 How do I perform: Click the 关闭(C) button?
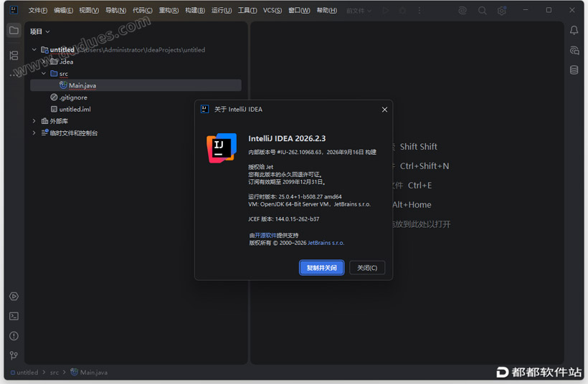[367, 268]
